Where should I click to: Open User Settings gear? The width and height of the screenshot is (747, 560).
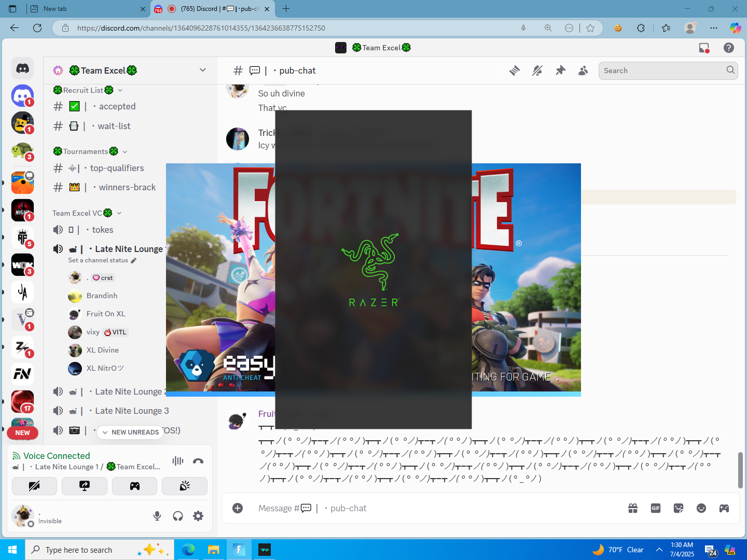[x=198, y=516]
